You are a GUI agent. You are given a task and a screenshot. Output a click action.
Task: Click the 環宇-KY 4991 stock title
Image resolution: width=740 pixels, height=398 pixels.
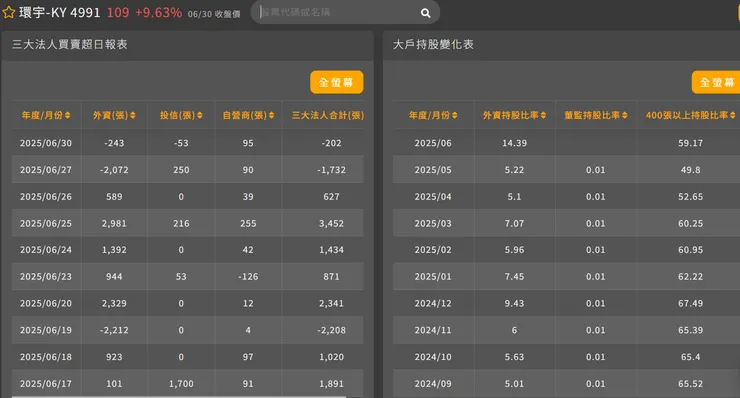59,12
